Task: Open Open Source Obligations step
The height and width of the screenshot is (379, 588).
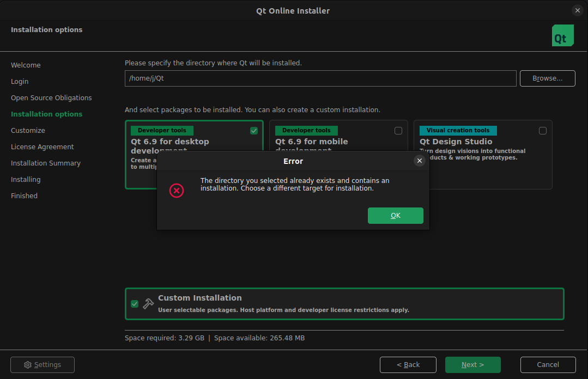Action: click(x=51, y=98)
